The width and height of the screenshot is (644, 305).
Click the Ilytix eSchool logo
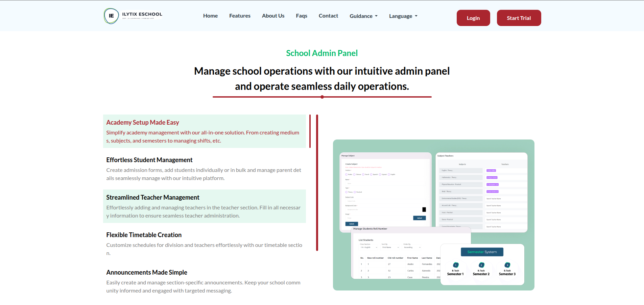pyautogui.click(x=133, y=16)
